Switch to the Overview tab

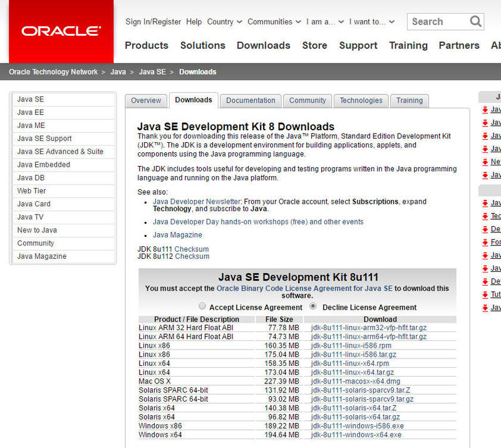pos(146,100)
